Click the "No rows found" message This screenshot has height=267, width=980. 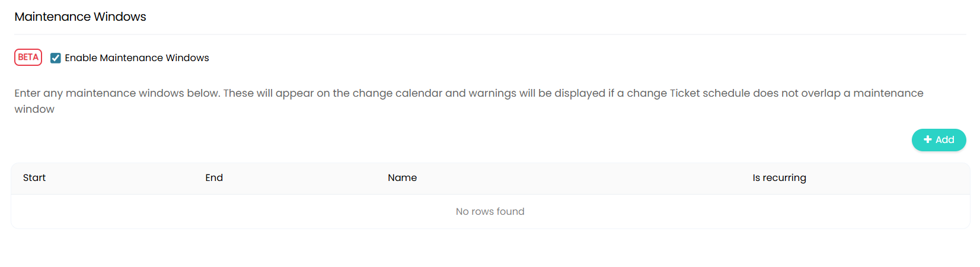click(x=490, y=211)
